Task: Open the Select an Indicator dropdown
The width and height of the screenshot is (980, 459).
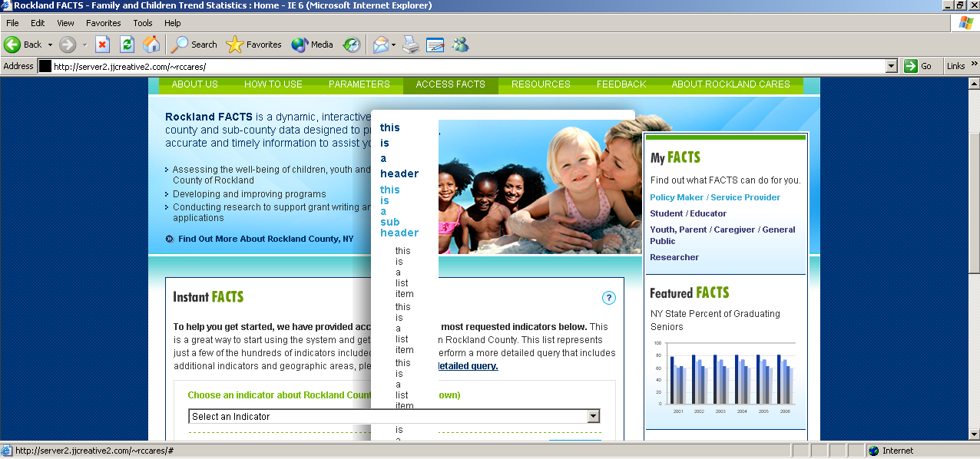Action: tap(394, 416)
